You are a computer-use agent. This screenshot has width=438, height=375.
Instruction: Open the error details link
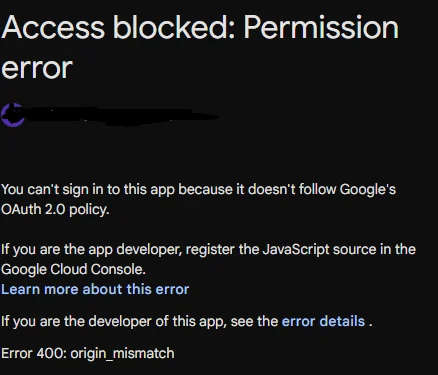click(323, 321)
